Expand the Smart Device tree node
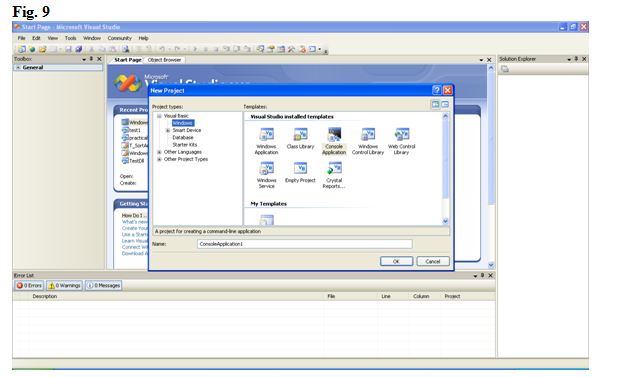The width and height of the screenshot is (624, 377). (168, 130)
